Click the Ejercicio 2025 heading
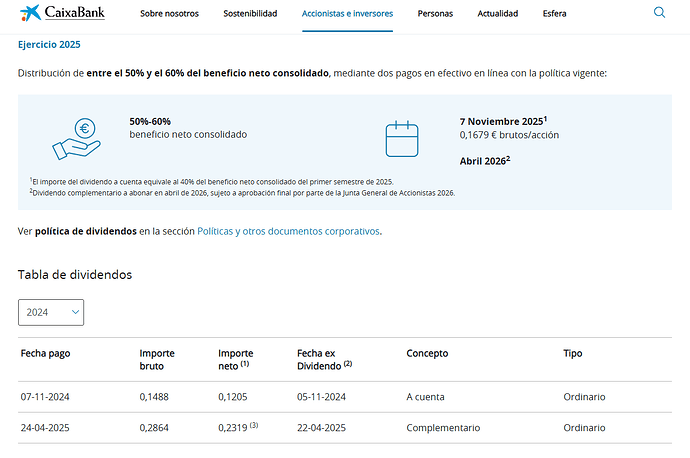The image size is (690, 458). (49, 45)
